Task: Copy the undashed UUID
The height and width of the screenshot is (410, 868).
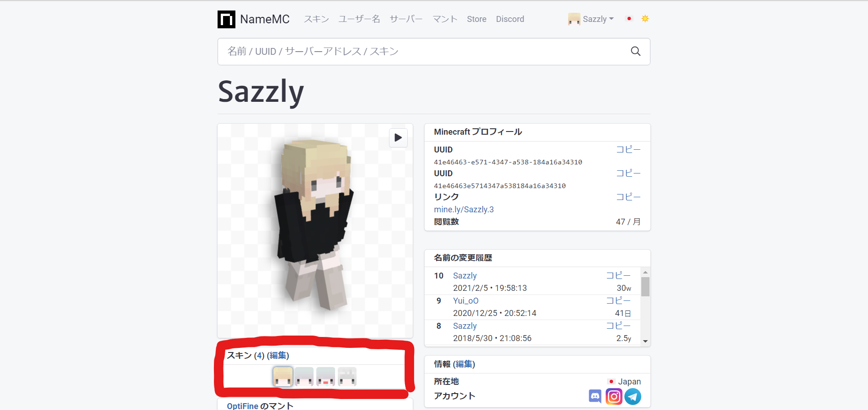Action: pos(628,173)
